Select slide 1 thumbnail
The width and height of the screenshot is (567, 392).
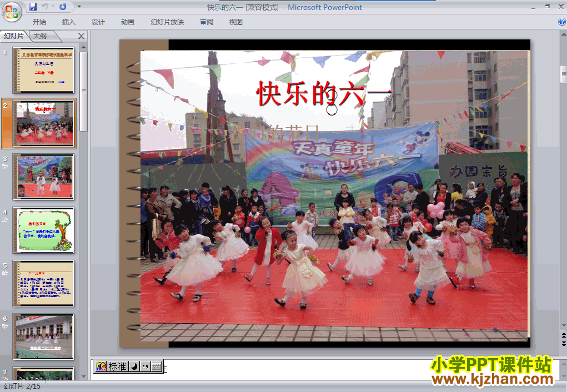[x=43, y=70]
